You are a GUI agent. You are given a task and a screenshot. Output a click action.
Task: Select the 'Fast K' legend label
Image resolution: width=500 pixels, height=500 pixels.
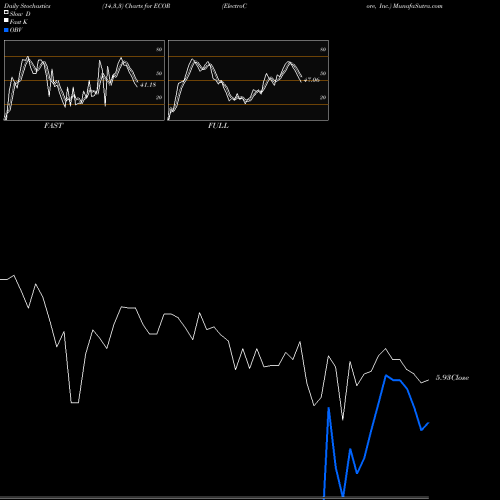(19, 22)
